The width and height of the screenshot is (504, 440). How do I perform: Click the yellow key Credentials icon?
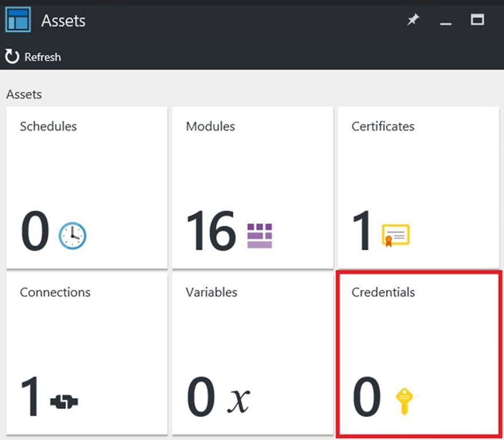click(405, 400)
